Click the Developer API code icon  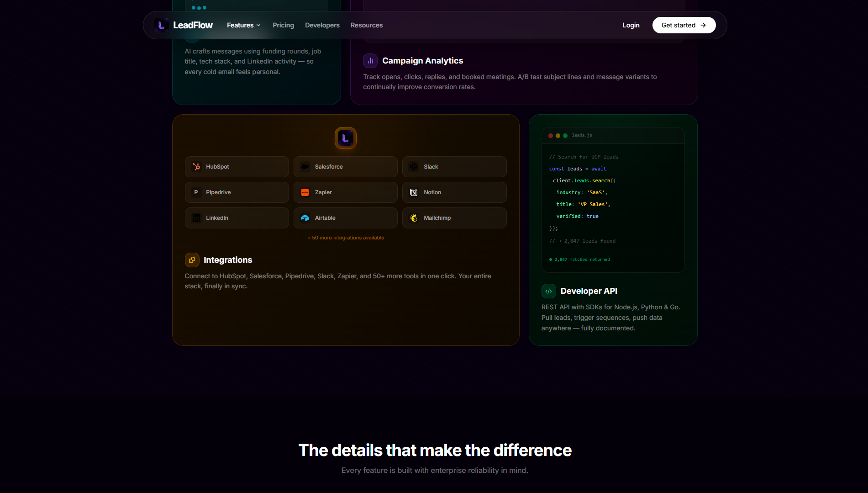(549, 291)
